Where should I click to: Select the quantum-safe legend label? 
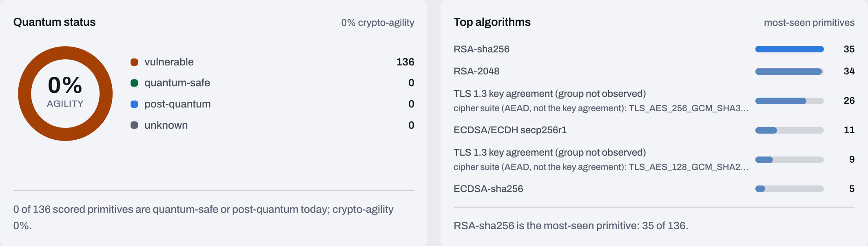177,83
